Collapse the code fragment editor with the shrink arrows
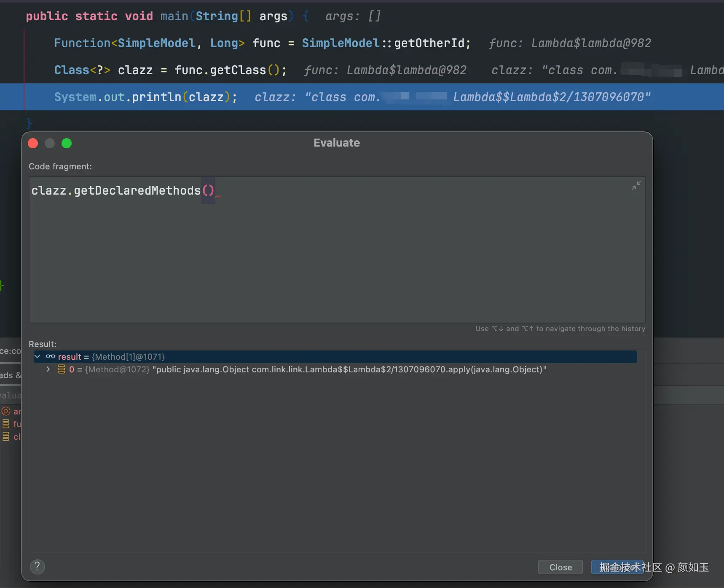 [636, 185]
